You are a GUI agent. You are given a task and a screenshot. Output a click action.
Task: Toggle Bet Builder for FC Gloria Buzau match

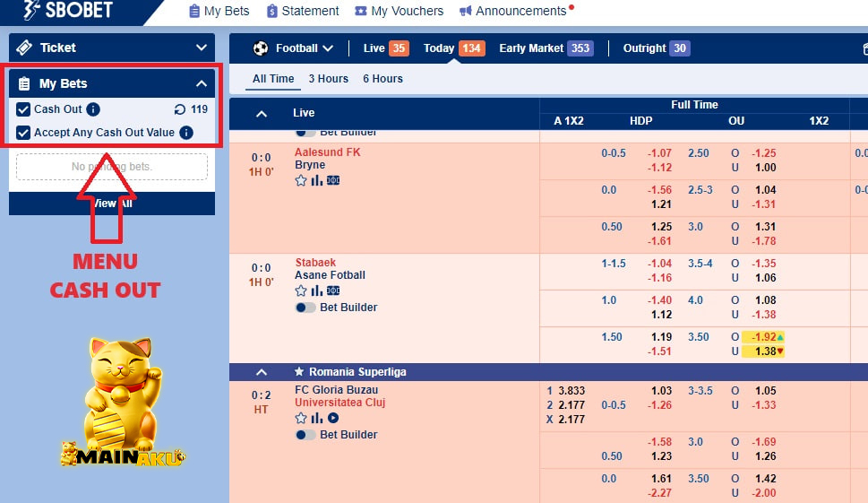305,435
